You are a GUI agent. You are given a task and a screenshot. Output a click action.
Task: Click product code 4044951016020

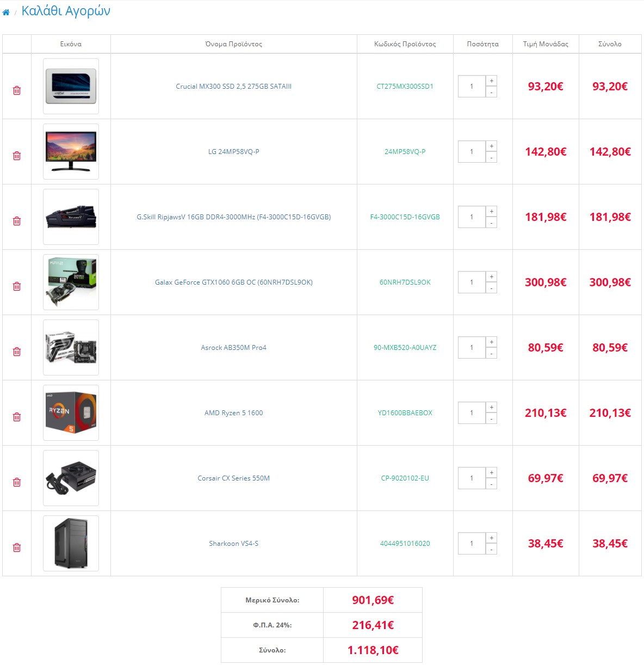405,544
